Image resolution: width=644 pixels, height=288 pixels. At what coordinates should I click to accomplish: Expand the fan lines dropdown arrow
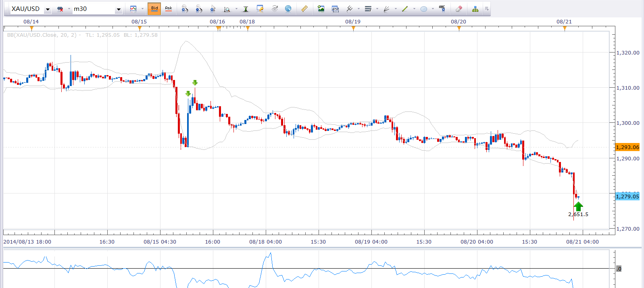pyautogui.click(x=396, y=9)
